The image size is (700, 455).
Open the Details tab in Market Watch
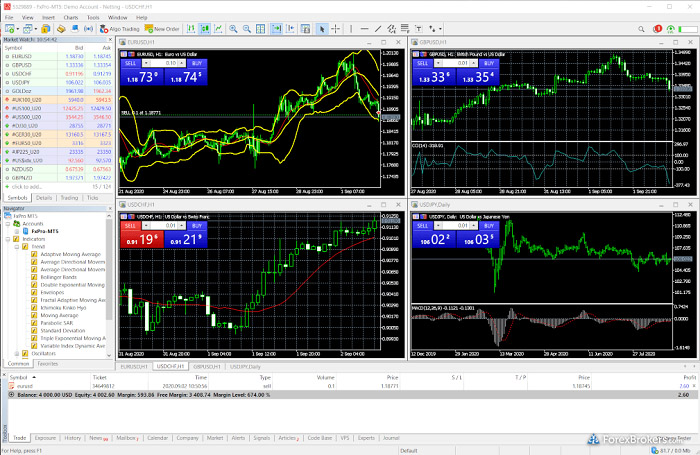tap(44, 198)
